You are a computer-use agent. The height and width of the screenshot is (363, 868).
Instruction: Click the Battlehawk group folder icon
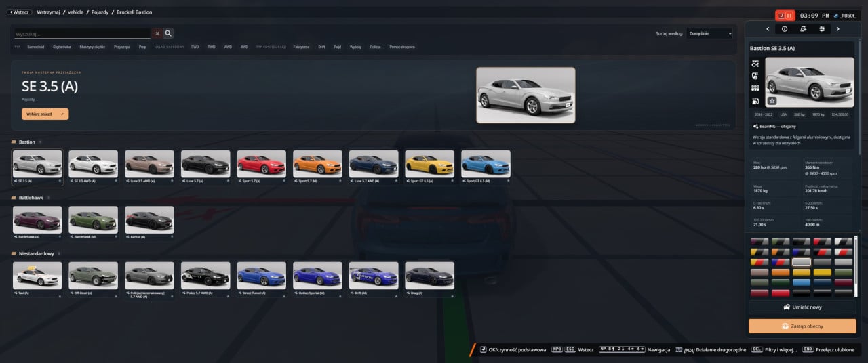pos(14,198)
